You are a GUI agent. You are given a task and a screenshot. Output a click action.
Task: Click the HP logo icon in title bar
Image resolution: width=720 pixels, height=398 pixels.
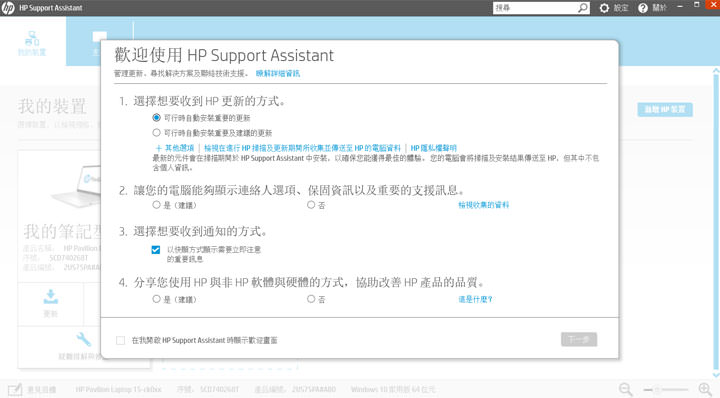(8, 8)
